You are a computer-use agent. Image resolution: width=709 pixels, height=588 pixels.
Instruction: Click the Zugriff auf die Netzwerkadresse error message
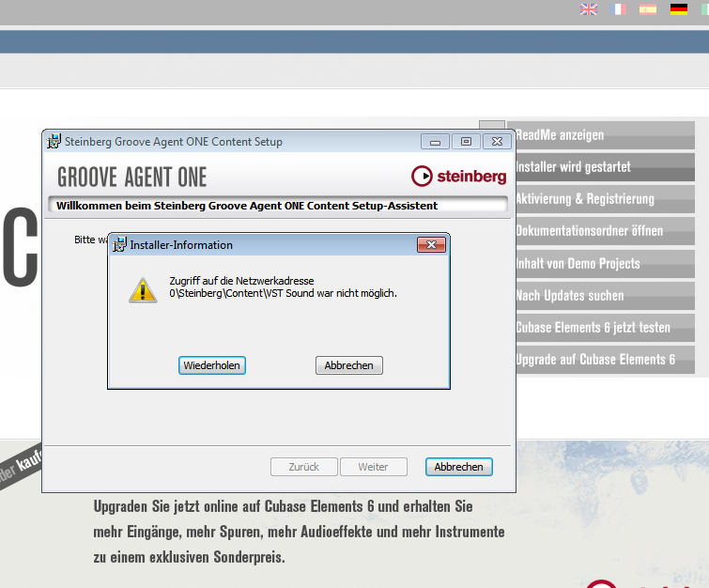coord(283,287)
